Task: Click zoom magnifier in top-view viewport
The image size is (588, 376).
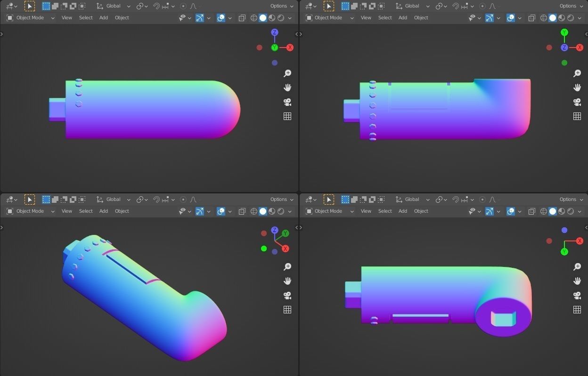Action: 577,73
